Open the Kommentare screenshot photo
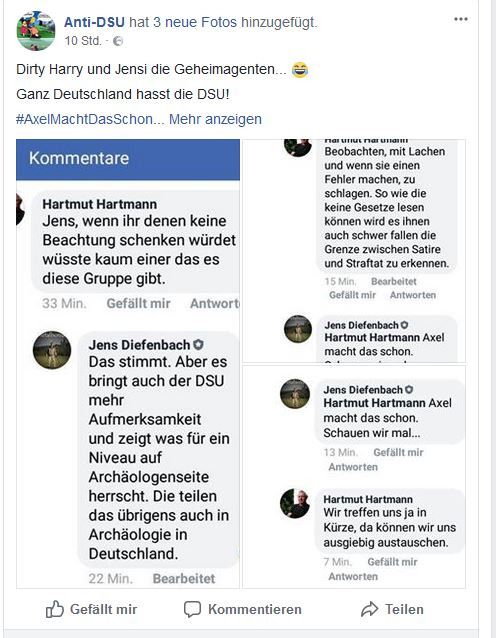Screen dimensions: 496x638 [x=128, y=363]
